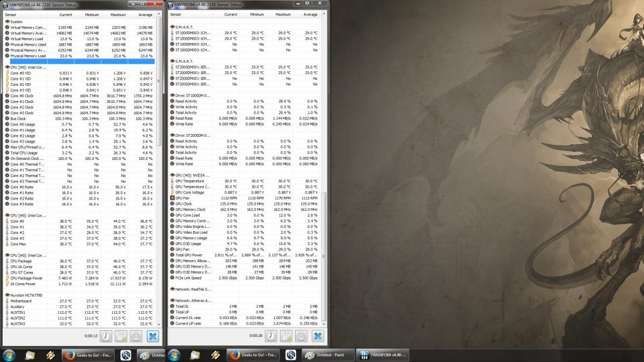This screenshot has height=362, width=644.
Task: Select the Max CPU/Thread U... row
Action: [79, 147]
